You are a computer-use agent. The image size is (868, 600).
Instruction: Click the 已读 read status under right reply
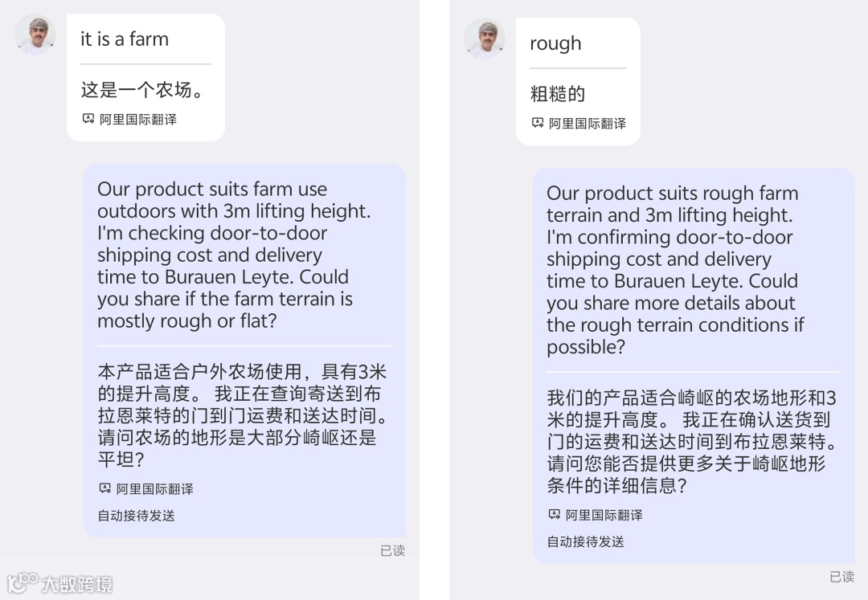click(x=842, y=577)
